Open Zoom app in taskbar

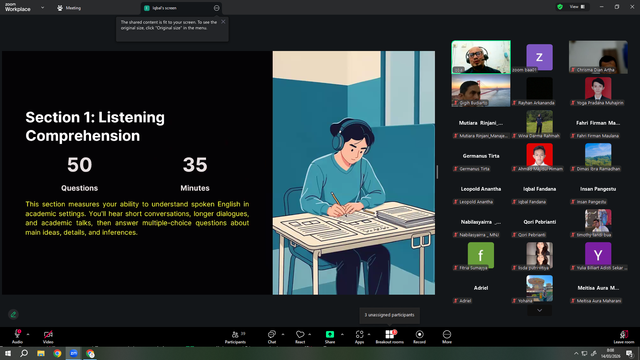click(x=74, y=353)
